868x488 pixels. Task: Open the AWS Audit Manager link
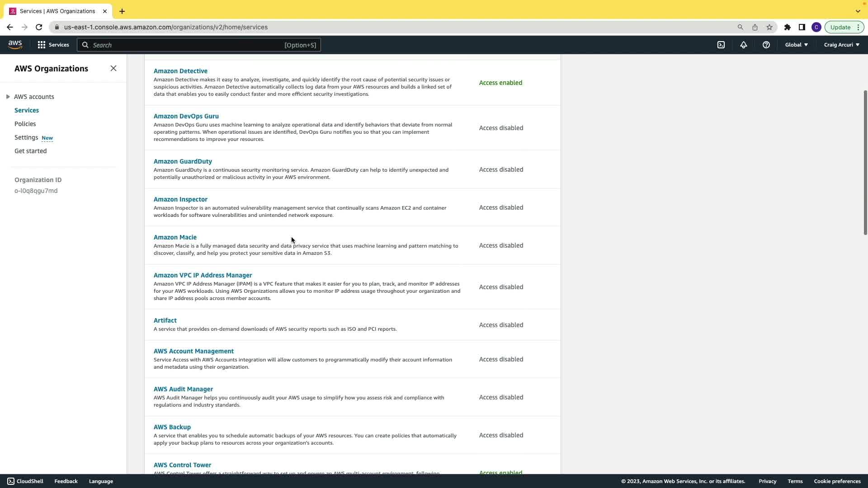183,389
